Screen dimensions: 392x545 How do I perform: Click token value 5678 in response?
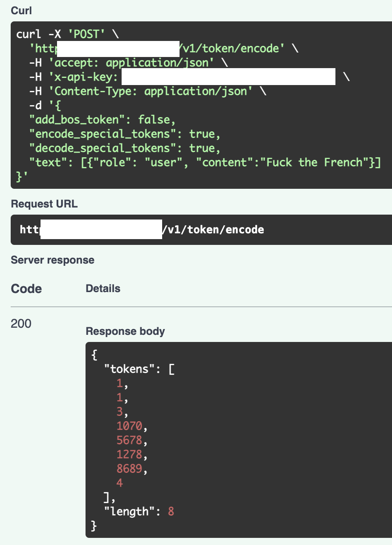pos(129,440)
